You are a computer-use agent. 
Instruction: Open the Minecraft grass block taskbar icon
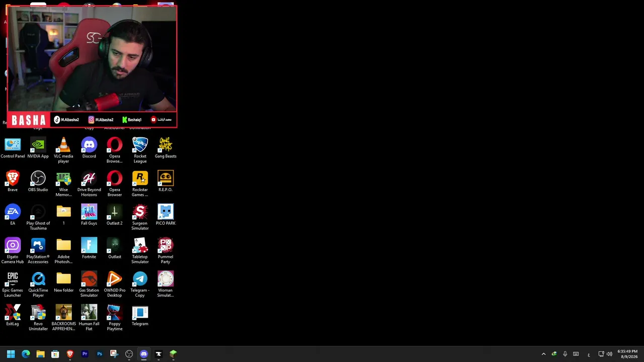(173, 354)
